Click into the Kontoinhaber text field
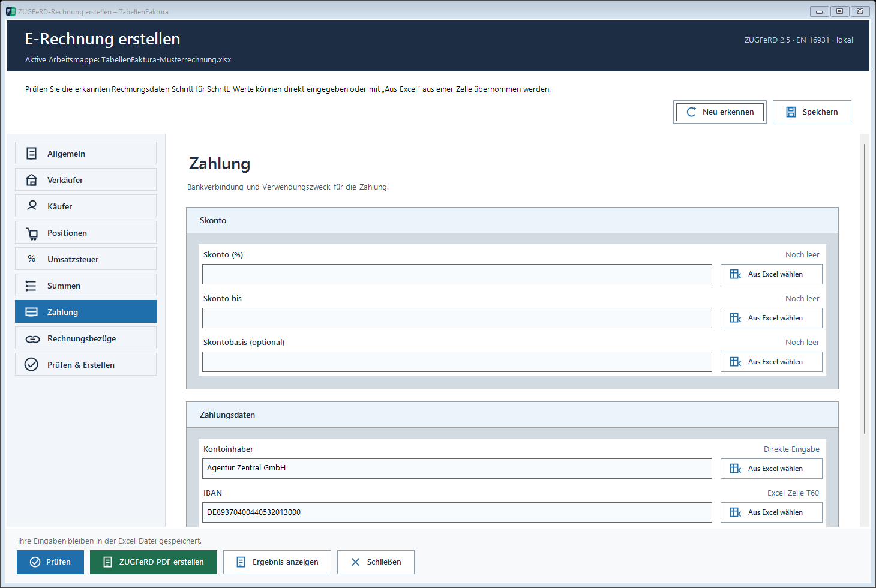The width and height of the screenshot is (876, 588). tap(457, 469)
